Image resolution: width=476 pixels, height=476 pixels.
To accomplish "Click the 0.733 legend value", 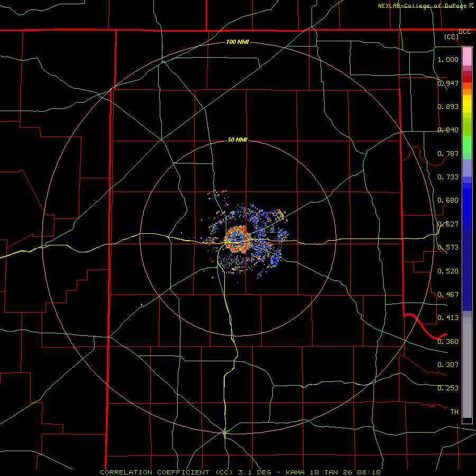I will (x=448, y=177).
